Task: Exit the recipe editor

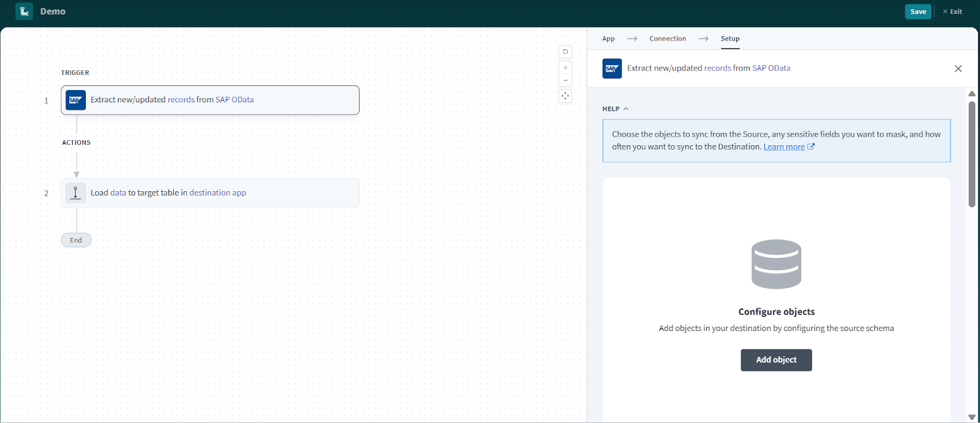Action: [952, 12]
